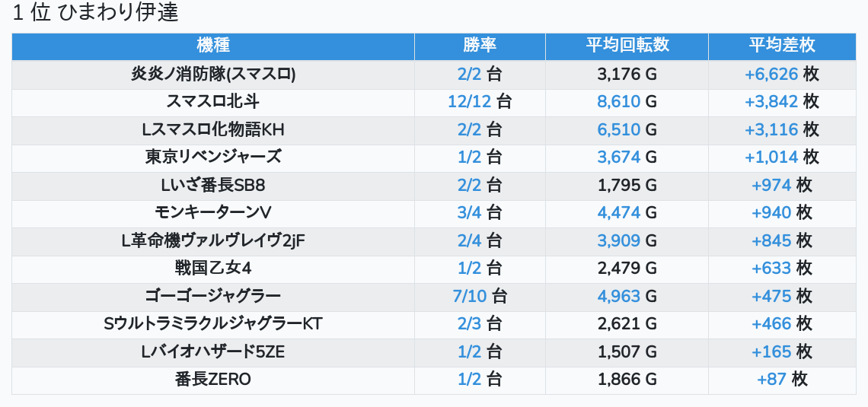This screenshot has height=407, width=868.
Task: Click the 4,474 average spins link
Action: click(618, 212)
